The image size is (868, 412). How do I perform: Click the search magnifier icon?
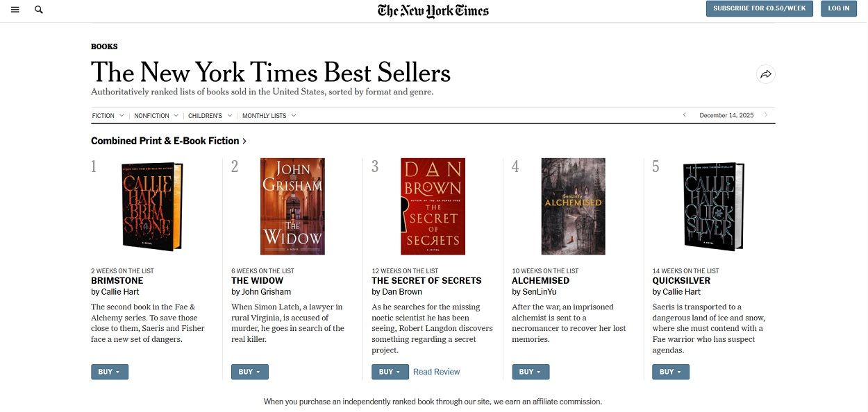coord(39,10)
